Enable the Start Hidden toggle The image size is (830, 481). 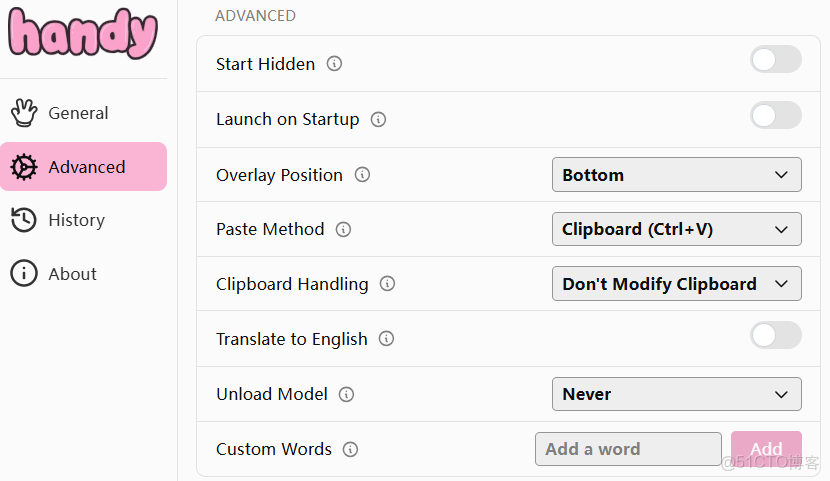(x=775, y=60)
